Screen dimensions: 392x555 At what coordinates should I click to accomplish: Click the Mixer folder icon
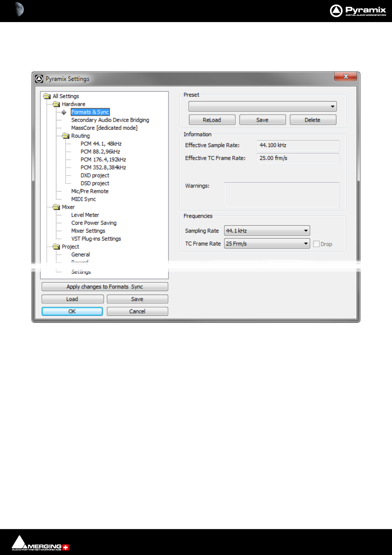tap(56, 207)
